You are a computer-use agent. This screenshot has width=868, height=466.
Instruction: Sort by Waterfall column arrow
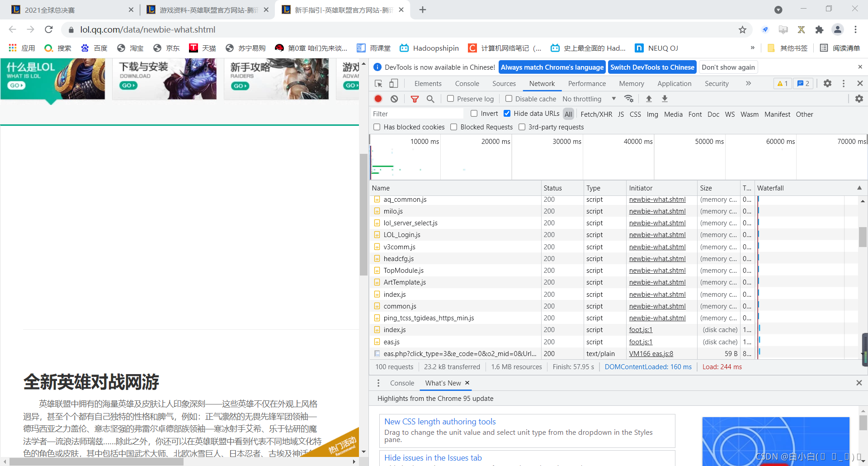click(x=859, y=188)
